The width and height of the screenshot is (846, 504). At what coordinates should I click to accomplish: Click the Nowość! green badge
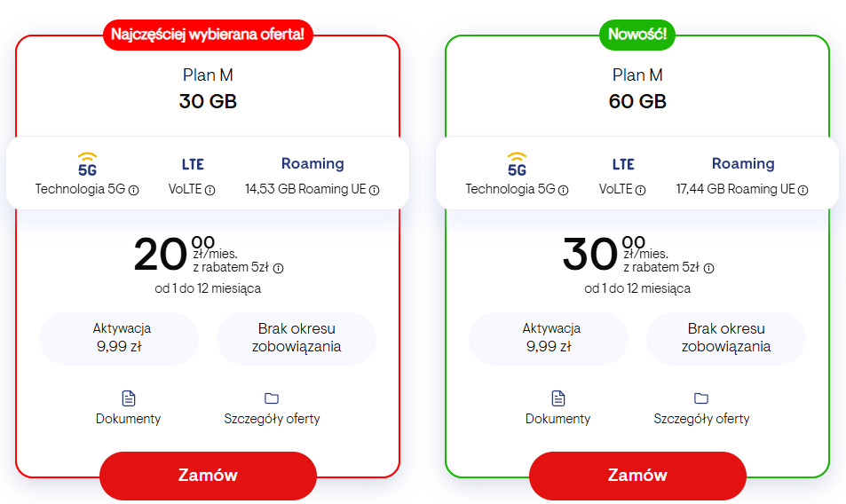click(637, 35)
